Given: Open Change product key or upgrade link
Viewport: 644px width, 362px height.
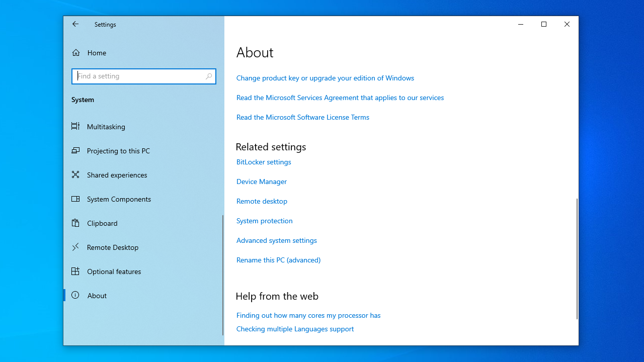Looking at the screenshot, I should click(x=325, y=78).
